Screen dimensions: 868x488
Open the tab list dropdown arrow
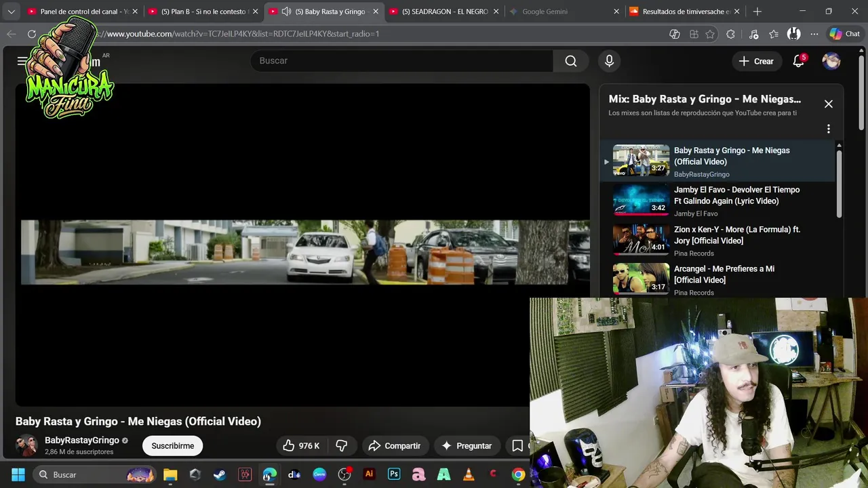point(11,12)
